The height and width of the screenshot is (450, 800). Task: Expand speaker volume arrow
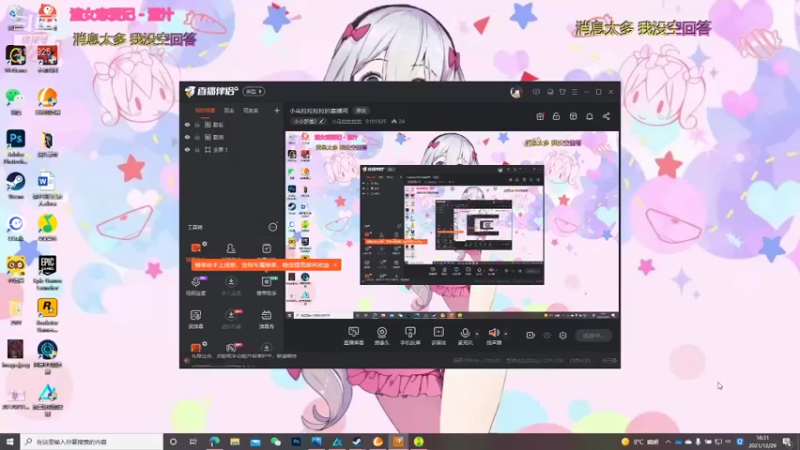[x=506, y=334]
